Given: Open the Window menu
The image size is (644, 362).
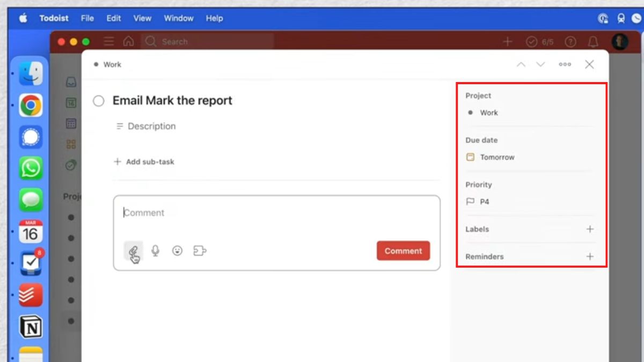Looking at the screenshot, I should pyautogui.click(x=179, y=18).
